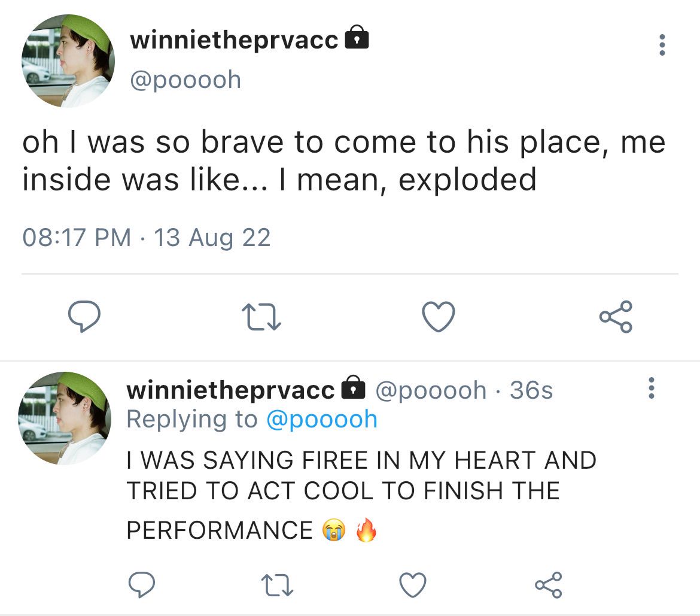Image resolution: width=700 pixels, height=616 pixels.
Task: Open the winnietheprvacc name in main tweet
Action: (234, 40)
